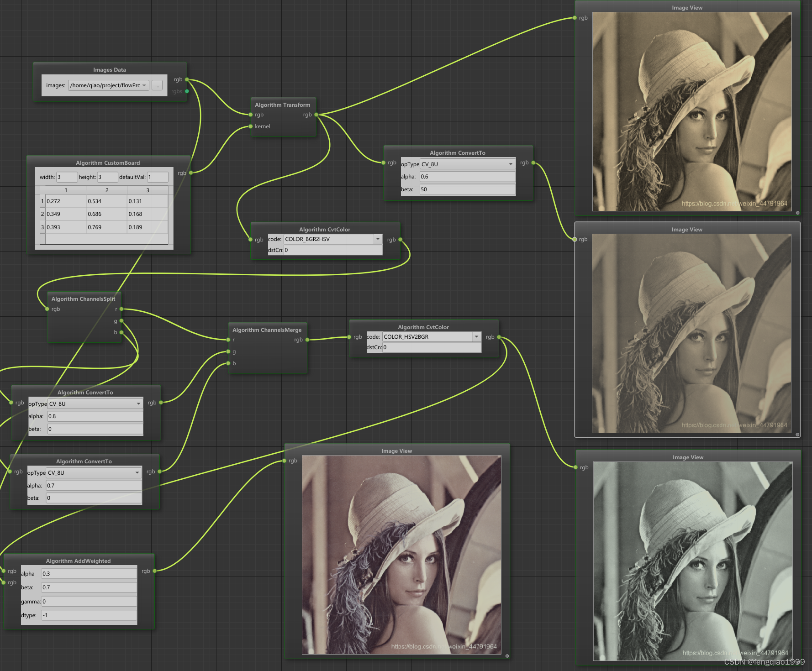Click rgb input port of HSV2BGR CvtColor node
Screen dimensions: 812x671
[349, 337]
